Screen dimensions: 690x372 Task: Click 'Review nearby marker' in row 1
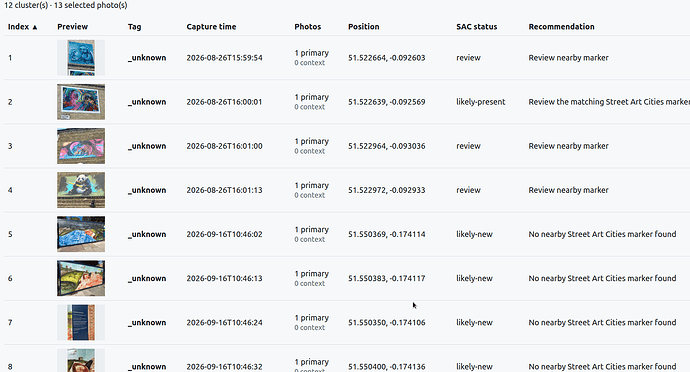[569, 58]
